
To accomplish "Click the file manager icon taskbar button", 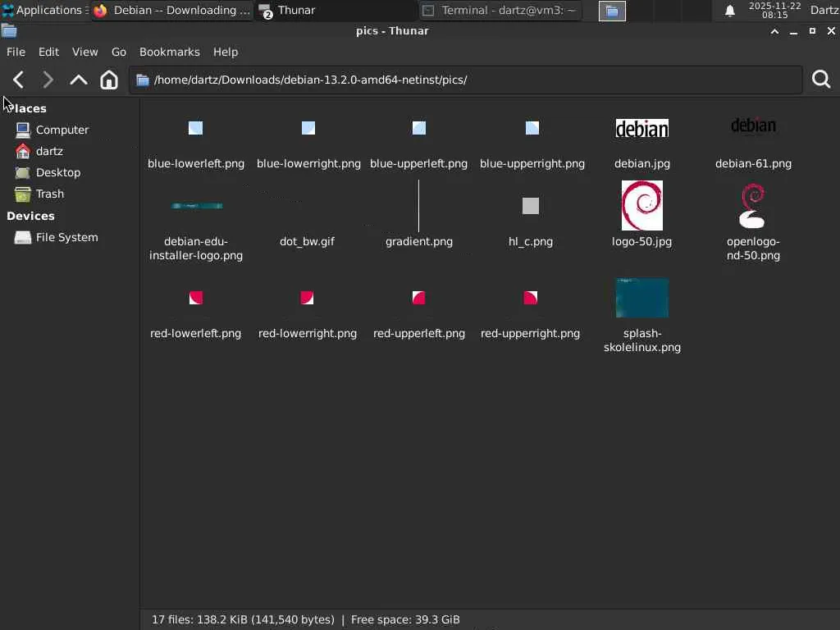I will click(612, 11).
